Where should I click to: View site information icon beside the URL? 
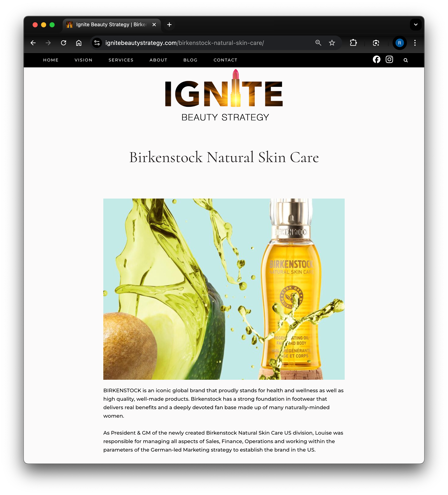(97, 43)
